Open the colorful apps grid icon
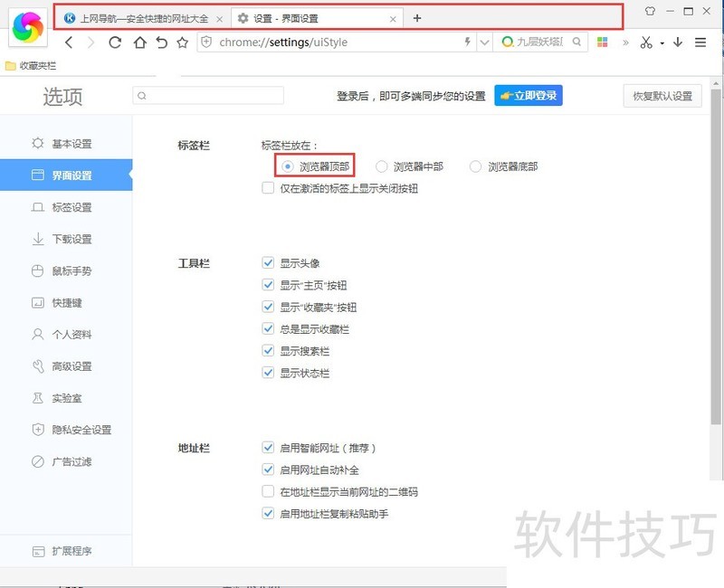 click(603, 43)
